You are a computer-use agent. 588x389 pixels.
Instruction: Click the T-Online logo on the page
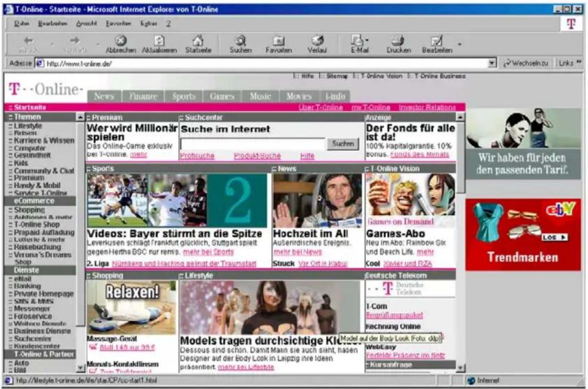point(45,89)
